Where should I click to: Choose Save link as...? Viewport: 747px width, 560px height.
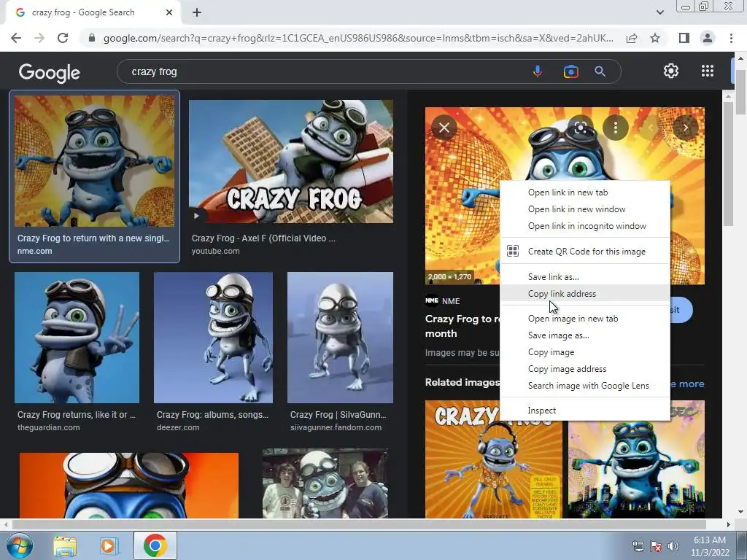click(x=585, y=276)
